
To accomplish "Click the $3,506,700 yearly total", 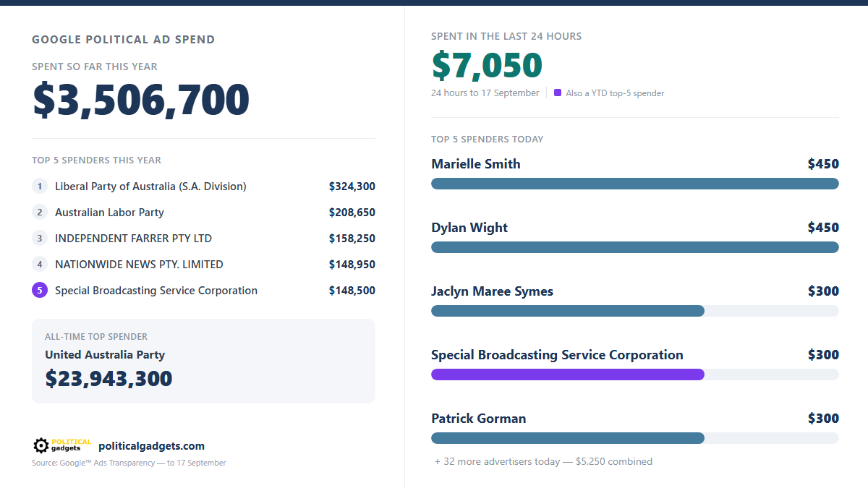I will pos(141,100).
